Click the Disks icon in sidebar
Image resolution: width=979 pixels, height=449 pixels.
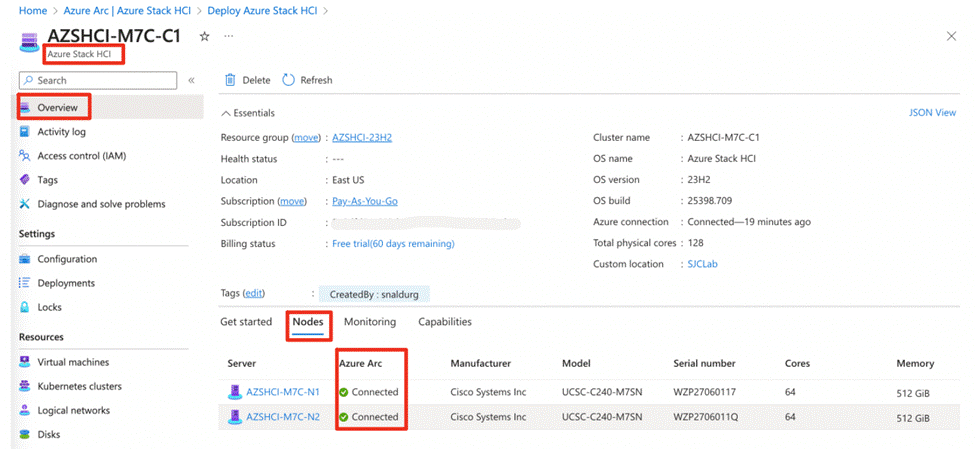pos(25,434)
